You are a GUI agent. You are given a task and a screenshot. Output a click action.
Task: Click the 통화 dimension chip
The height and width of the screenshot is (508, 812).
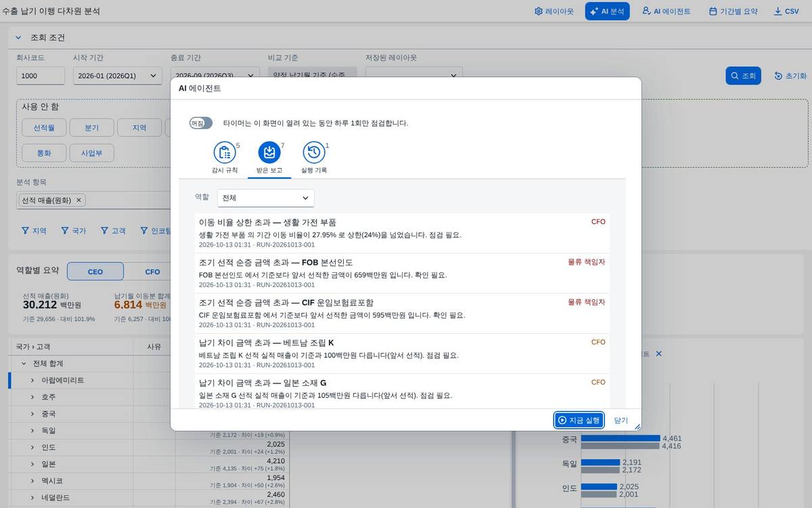[x=44, y=152]
